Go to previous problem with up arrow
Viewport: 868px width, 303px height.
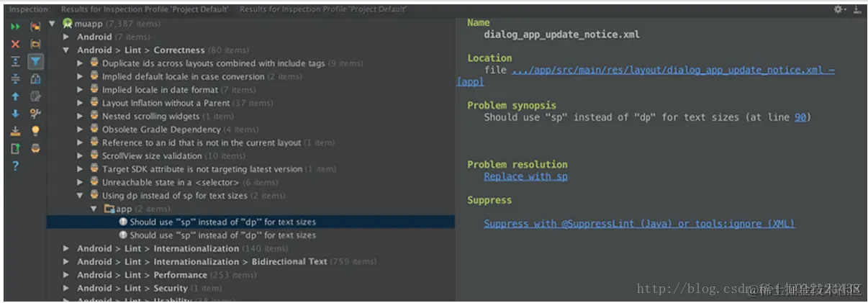coord(15,96)
